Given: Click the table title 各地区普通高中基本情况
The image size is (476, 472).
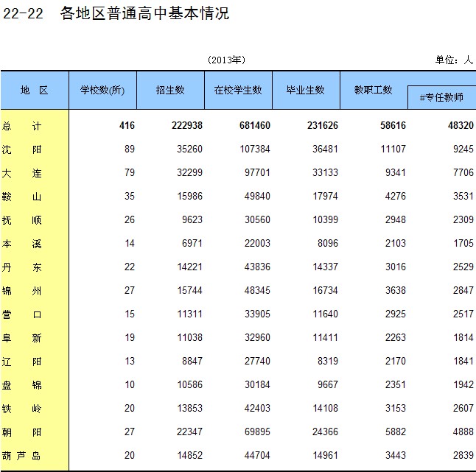Looking at the screenshot, I should click(x=144, y=13).
